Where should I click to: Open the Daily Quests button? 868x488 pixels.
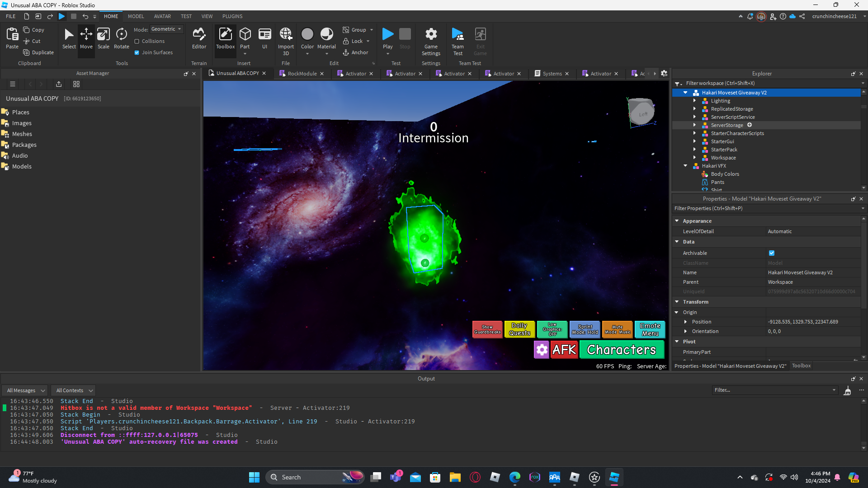coord(519,329)
